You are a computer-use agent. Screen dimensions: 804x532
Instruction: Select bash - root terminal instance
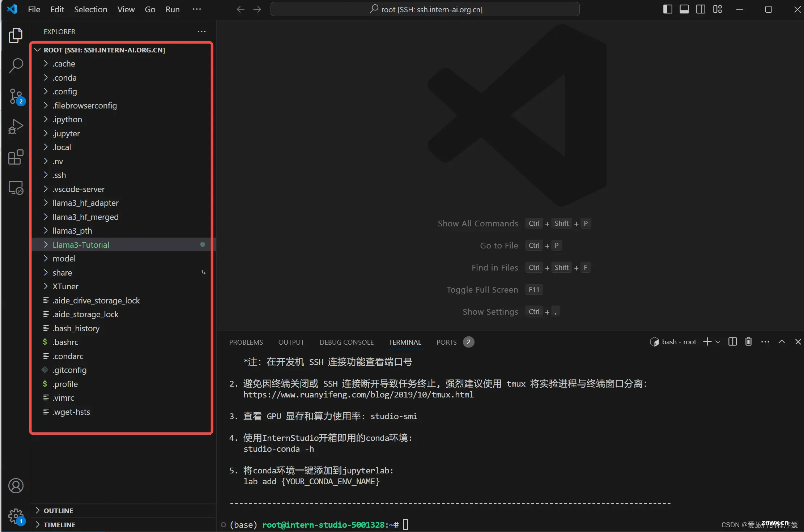(x=673, y=342)
